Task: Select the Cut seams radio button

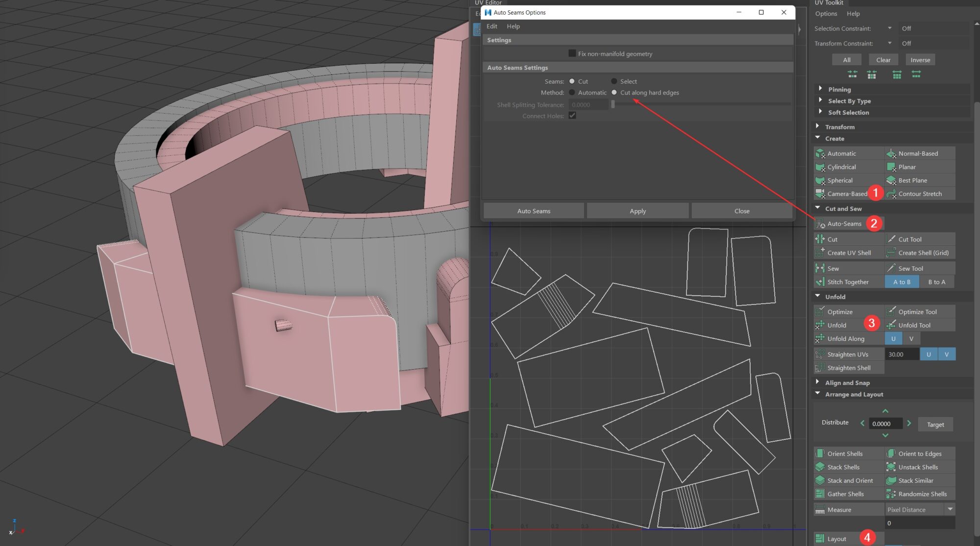Action: [x=572, y=81]
